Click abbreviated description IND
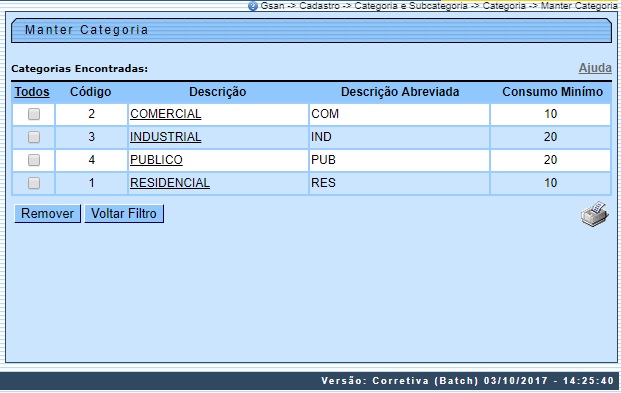This screenshot has height=393, width=621. [321, 137]
